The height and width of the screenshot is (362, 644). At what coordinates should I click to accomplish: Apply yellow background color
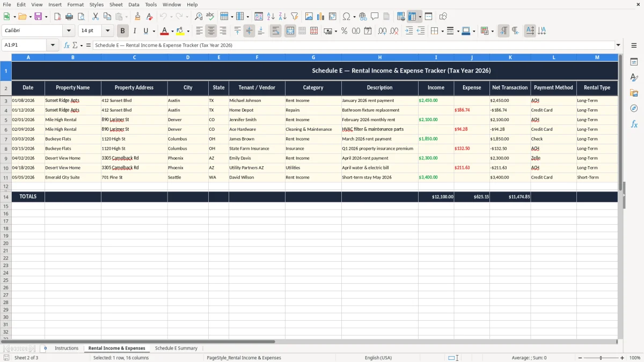[180, 31]
